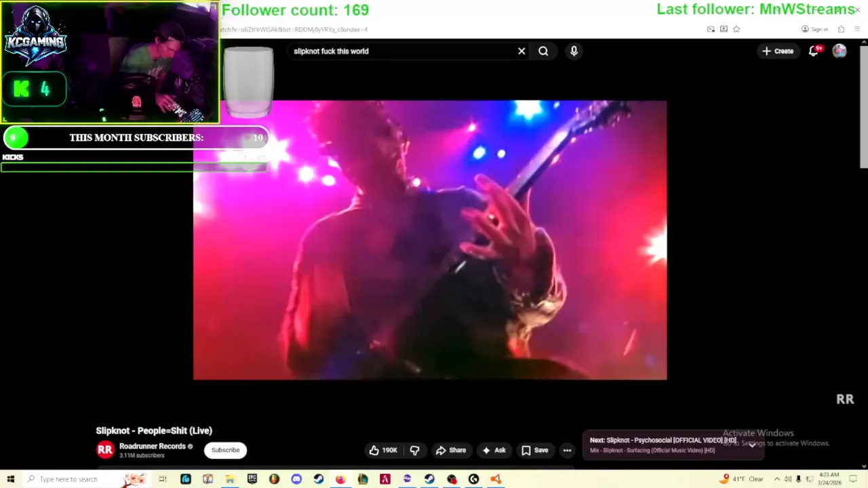Open the Ask AI button
The height and width of the screenshot is (488, 868).
pos(494,450)
